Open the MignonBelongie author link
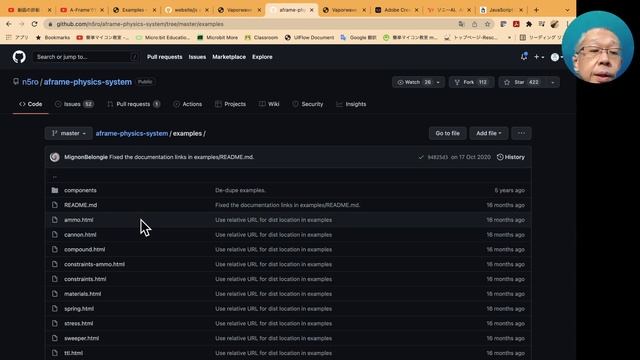Image resolution: width=640 pixels, height=360 pixels. 86,157
